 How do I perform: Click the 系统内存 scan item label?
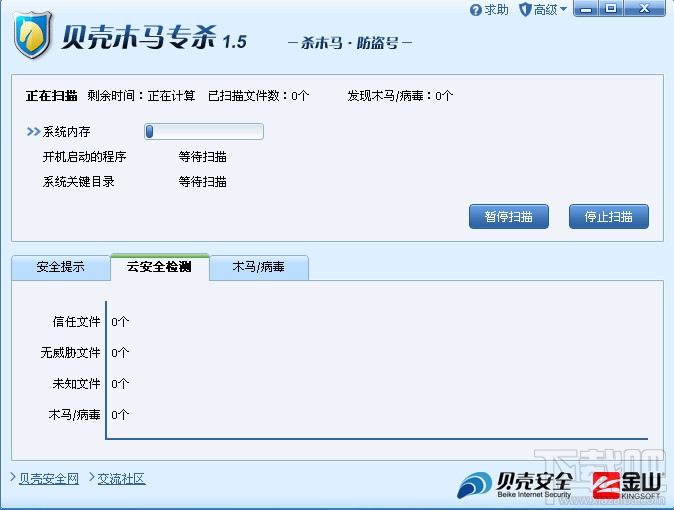pos(67,132)
